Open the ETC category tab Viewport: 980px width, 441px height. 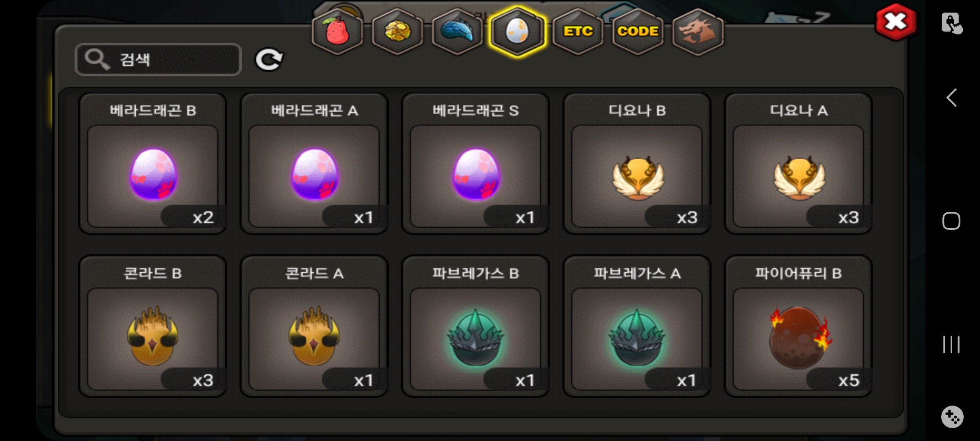[578, 32]
